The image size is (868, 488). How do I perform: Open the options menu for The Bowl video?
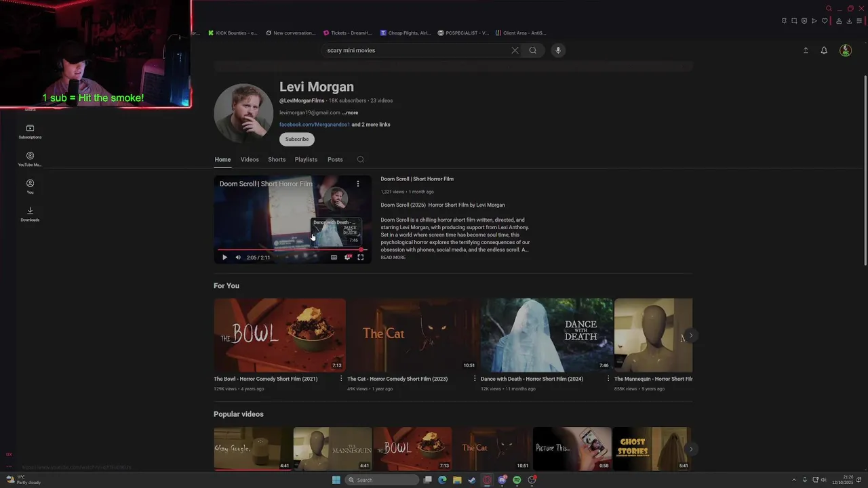(x=341, y=379)
